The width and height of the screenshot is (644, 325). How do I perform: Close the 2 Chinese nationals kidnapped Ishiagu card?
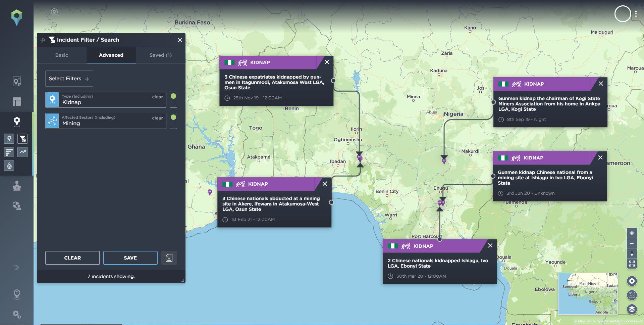(x=490, y=245)
